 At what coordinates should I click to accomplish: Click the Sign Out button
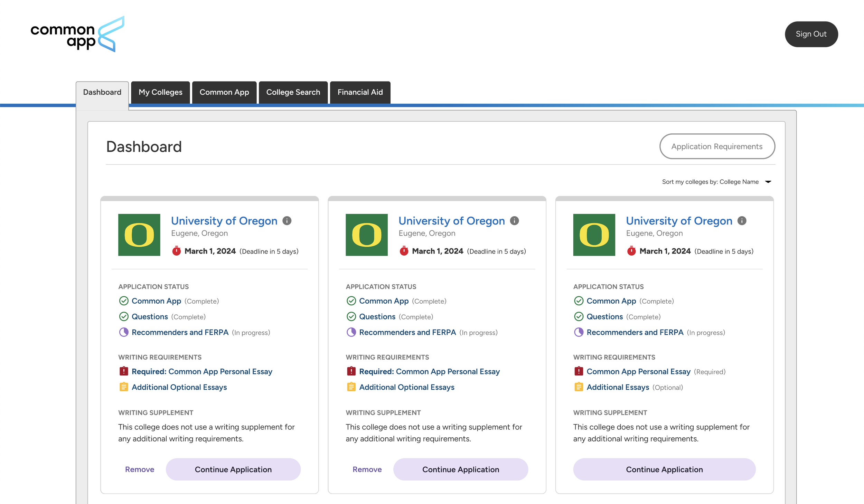point(811,34)
